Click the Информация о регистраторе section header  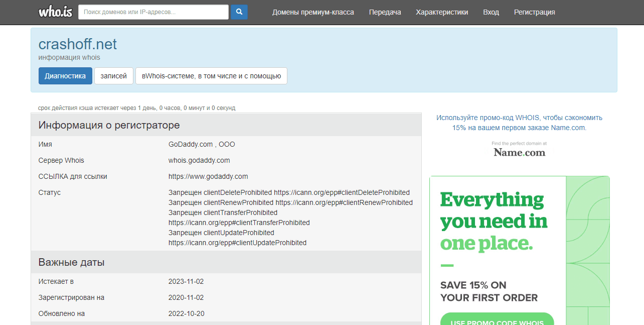[x=109, y=125]
